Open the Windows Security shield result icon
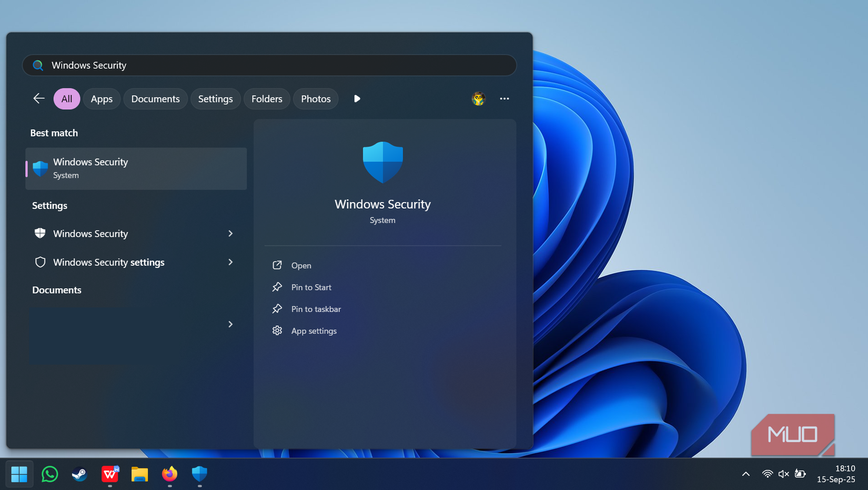The width and height of the screenshot is (868, 490). pyautogui.click(x=40, y=168)
